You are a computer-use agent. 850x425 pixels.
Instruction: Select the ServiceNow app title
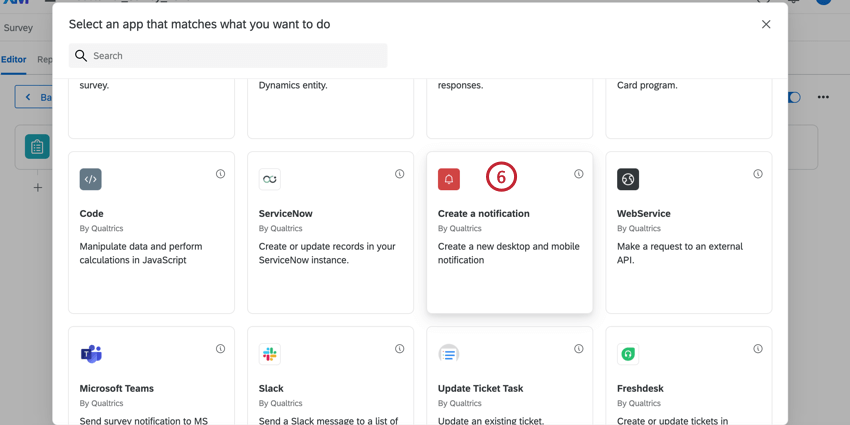[x=286, y=214]
